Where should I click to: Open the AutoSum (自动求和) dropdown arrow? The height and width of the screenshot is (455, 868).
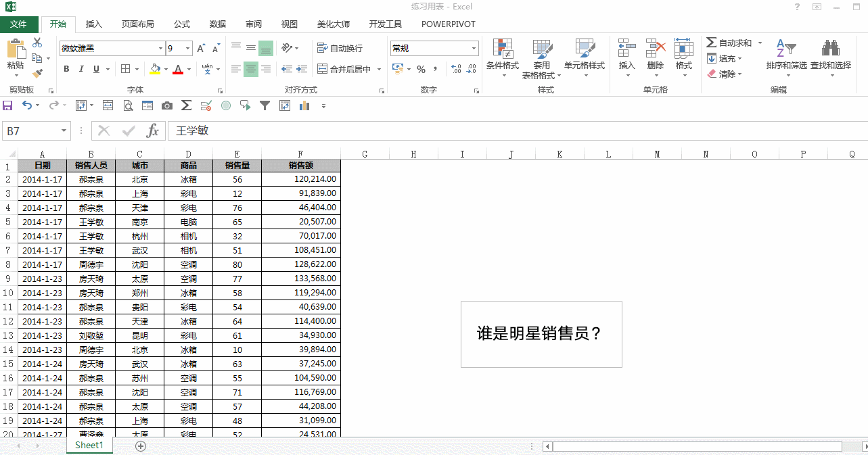[760, 43]
